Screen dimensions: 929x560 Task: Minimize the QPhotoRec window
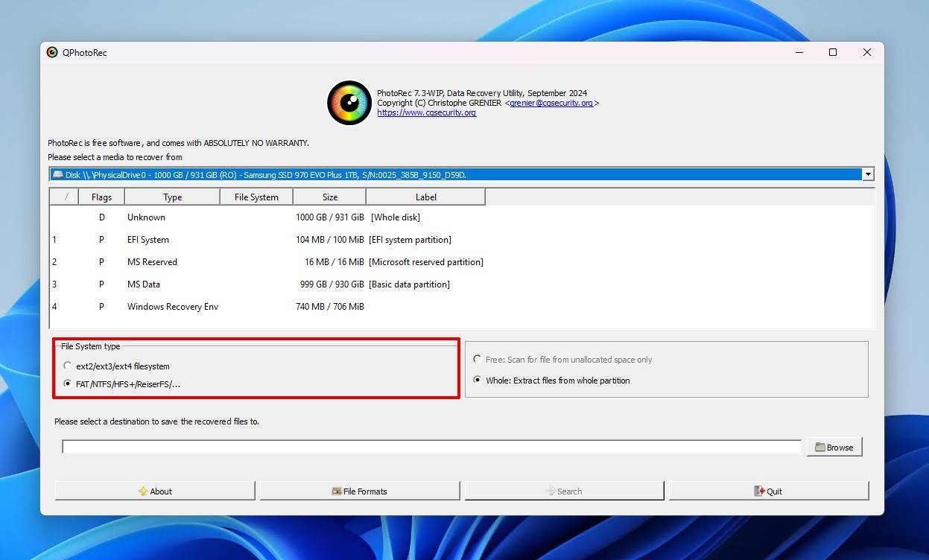tap(799, 52)
